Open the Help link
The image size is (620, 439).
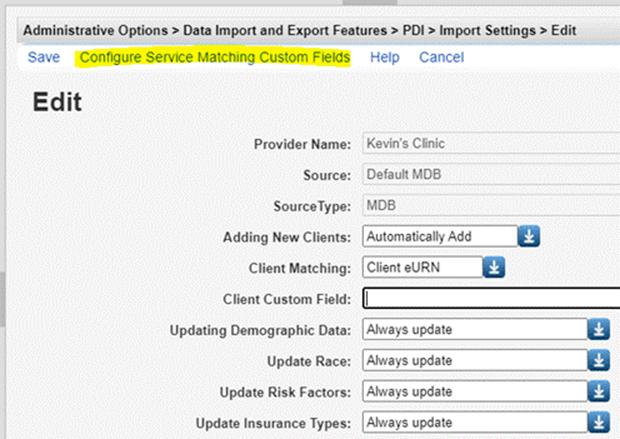(x=385, y=57)
